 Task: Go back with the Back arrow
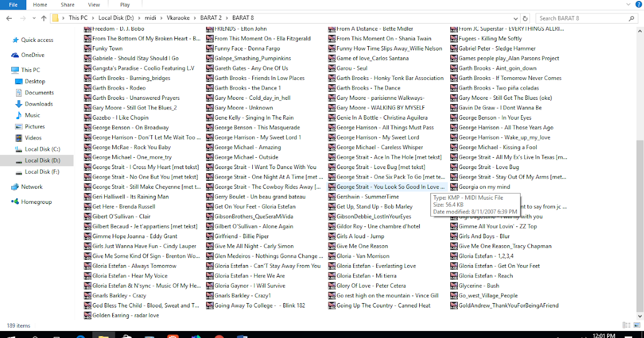coord(9,18)
